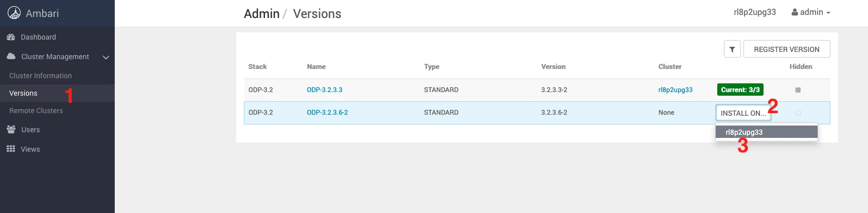Open Cluster Information page
This screenshot has height=213, width=868.
pyautogui.click(x=41, y=76)
